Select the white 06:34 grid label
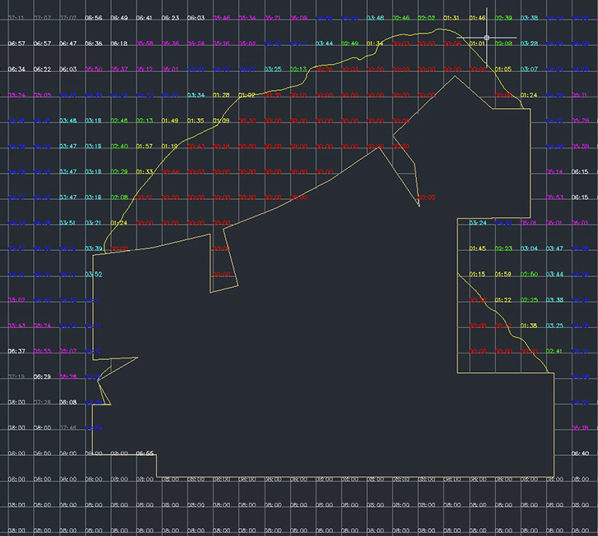598x536 pixels. pos(16,69)
